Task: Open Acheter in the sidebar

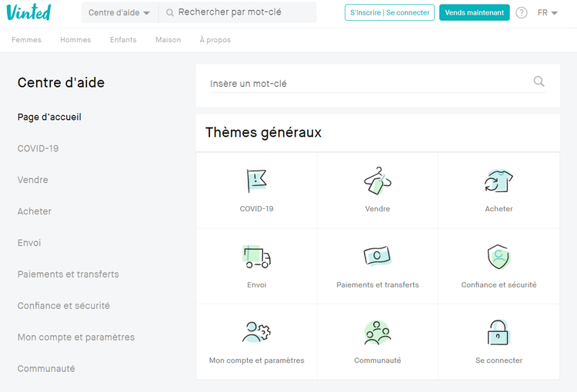Action: tap(34, 211)
